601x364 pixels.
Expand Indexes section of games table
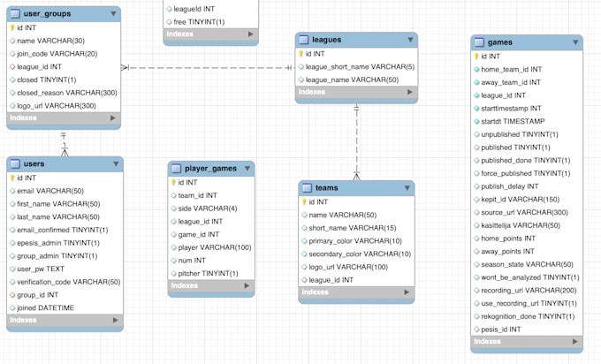[575, 341]
